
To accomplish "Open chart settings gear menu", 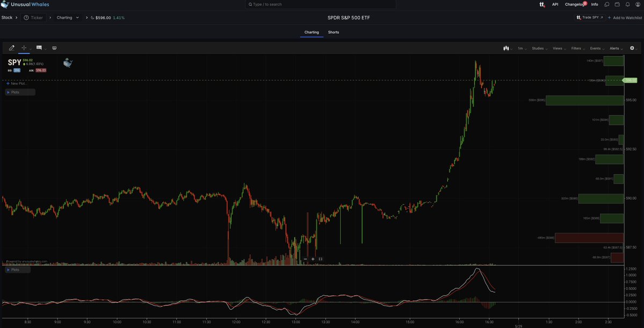I will coord(632,48).
